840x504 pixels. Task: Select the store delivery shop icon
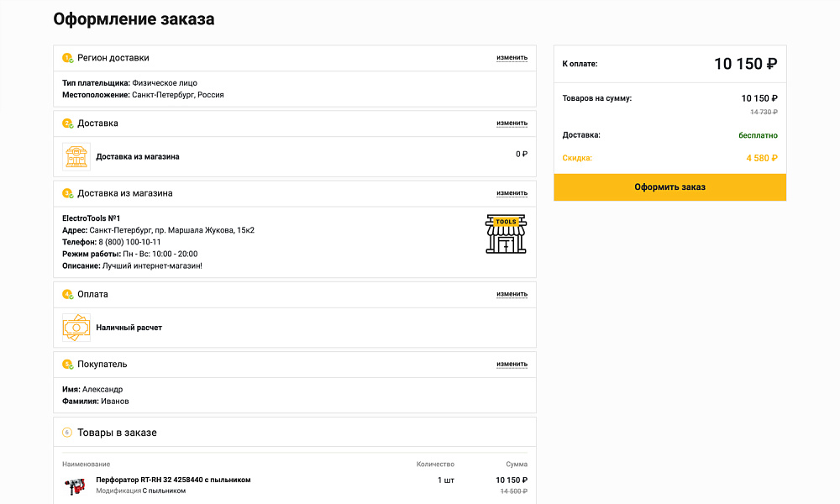[x=76, y=156]
